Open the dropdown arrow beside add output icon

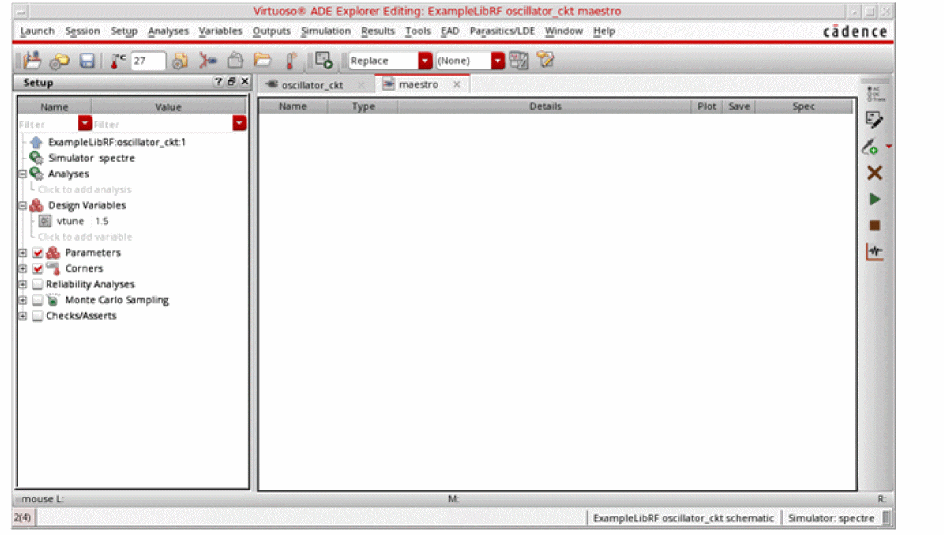[888, 146]
